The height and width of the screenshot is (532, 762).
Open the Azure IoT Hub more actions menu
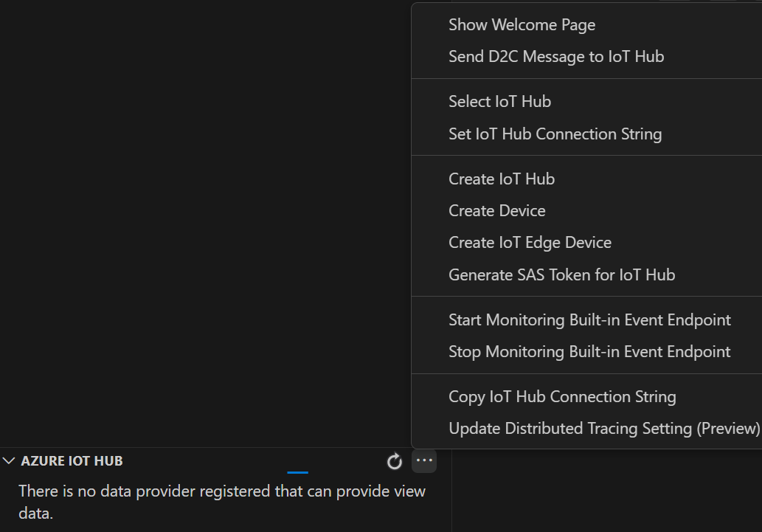[x=424, y=461]
